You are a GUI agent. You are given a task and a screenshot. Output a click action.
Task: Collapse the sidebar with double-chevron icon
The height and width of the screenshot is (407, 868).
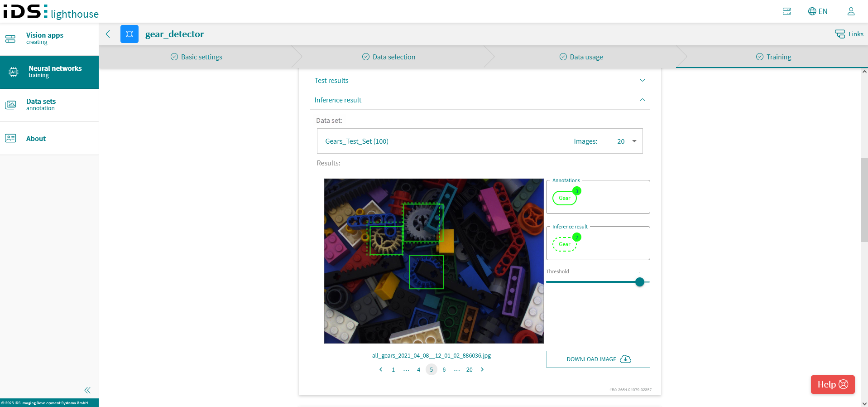(87, 390)
